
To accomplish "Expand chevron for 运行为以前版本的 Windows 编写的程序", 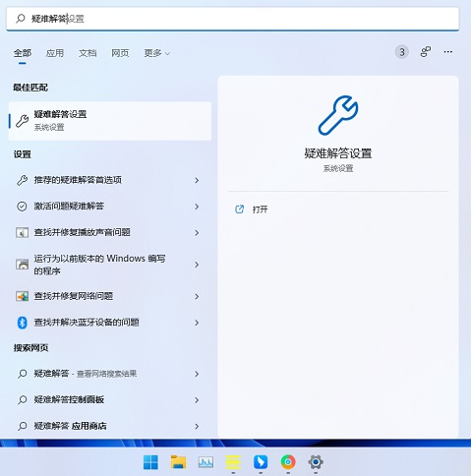I will click(x=197, y=265).
